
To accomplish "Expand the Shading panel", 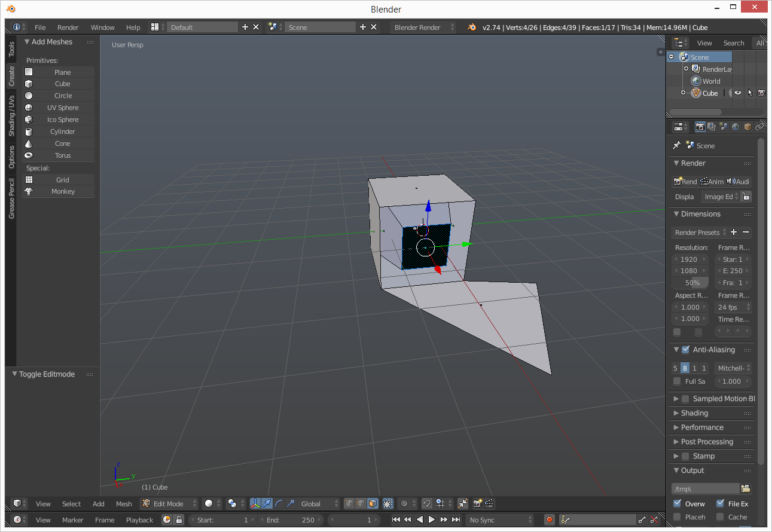I will click(x=676, y=413).
